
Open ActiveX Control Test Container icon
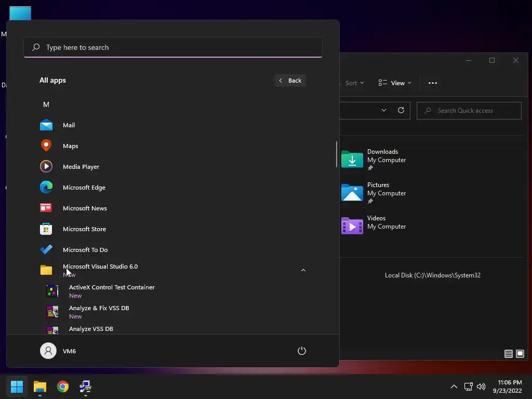tap(52, 291)
